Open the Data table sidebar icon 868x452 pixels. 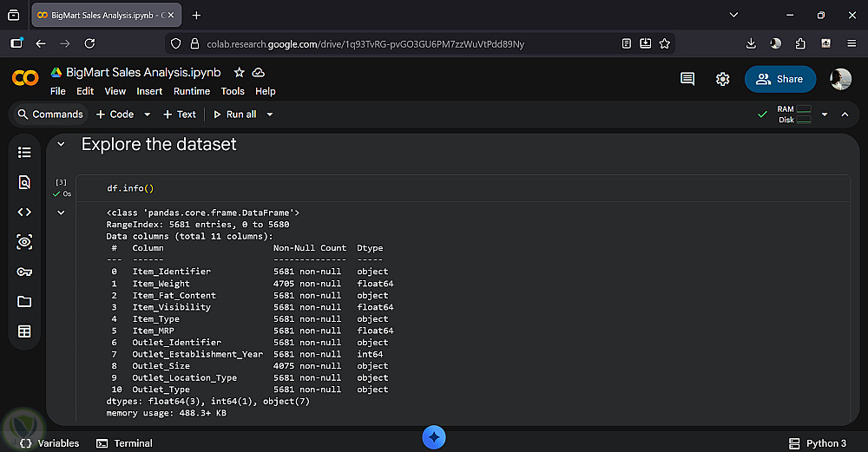(24, 331)
